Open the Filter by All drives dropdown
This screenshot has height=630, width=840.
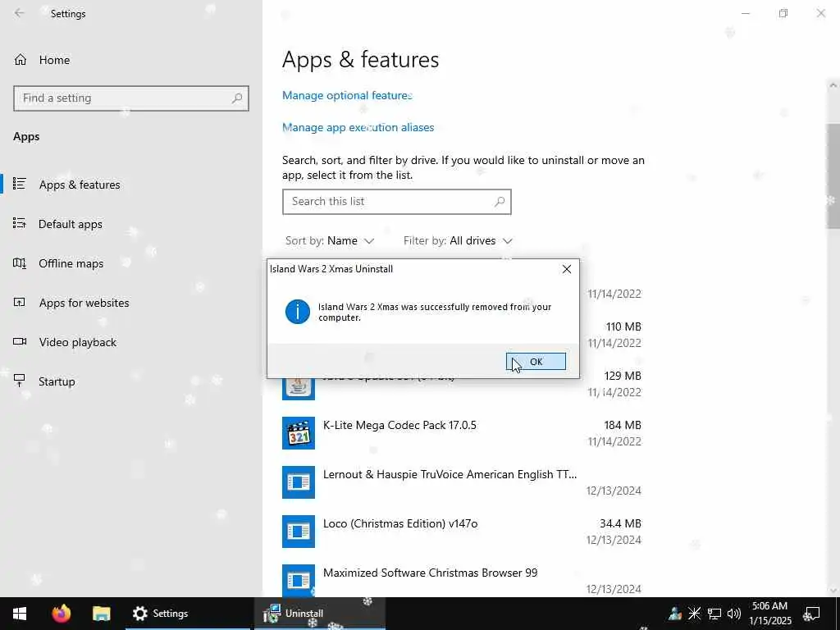(458, 240)
